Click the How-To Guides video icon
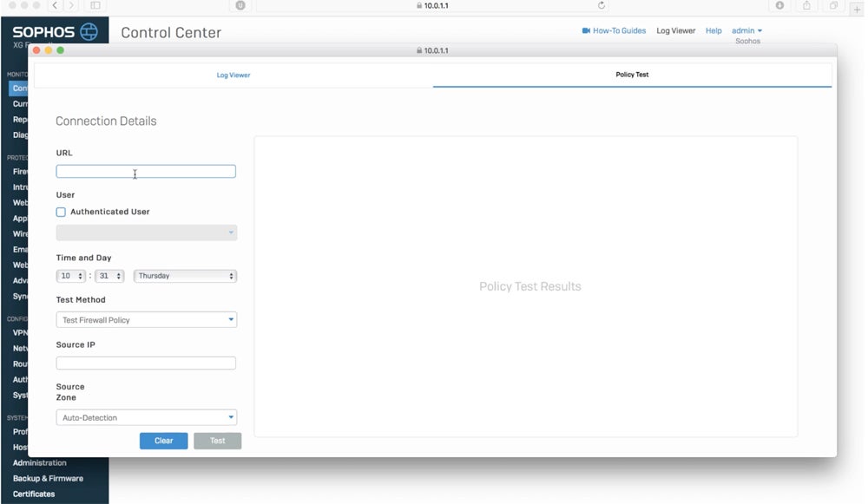The image size is (868, 504). [x=586, y=30]
